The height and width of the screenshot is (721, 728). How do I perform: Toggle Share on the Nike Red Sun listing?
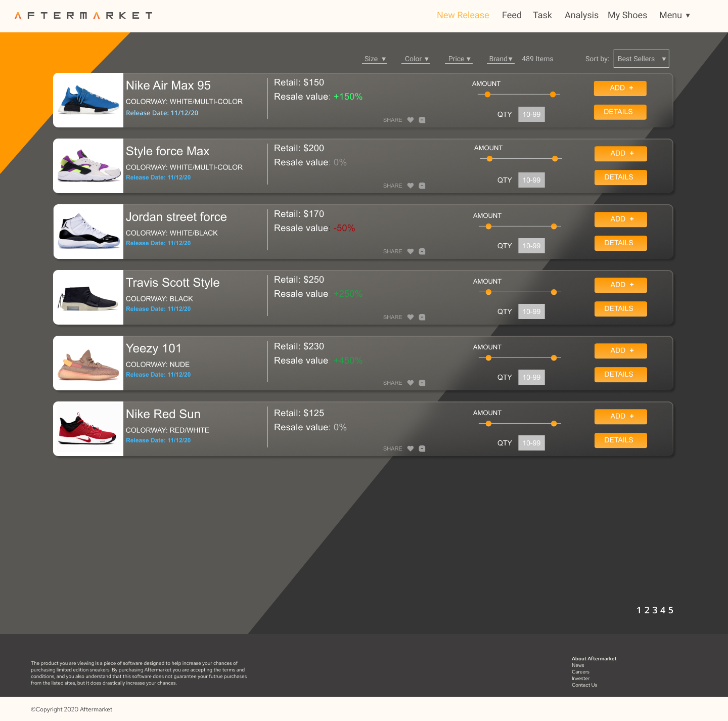[x=392, y=448]
